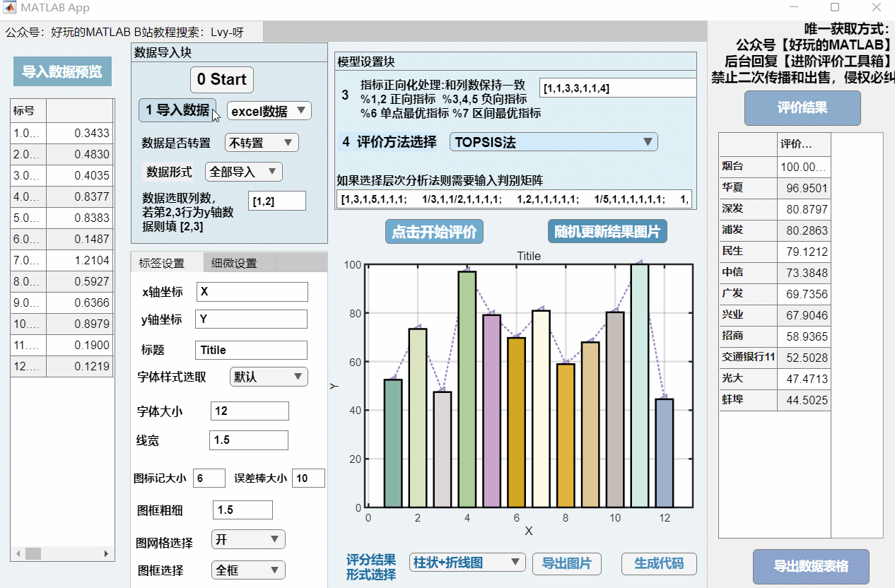
Task: Click the 误差棒大小 field with value 10
Action: [x=308, y=478]
